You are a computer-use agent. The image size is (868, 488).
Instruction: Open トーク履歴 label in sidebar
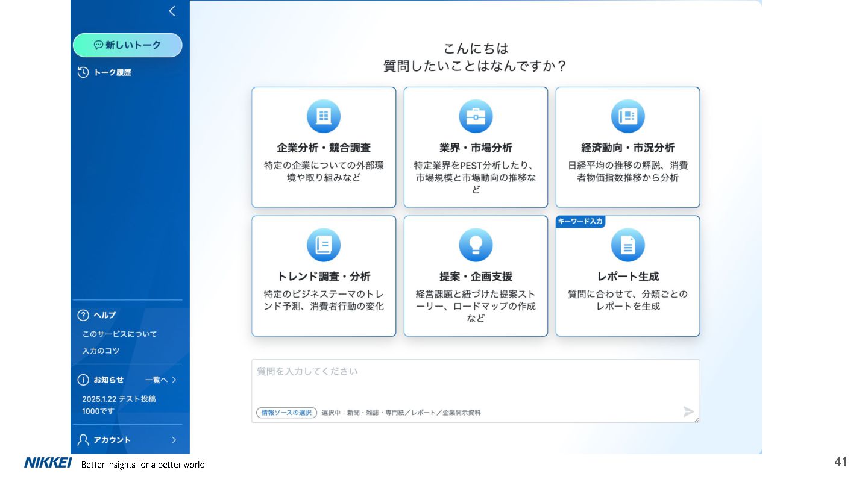[112, 72]
